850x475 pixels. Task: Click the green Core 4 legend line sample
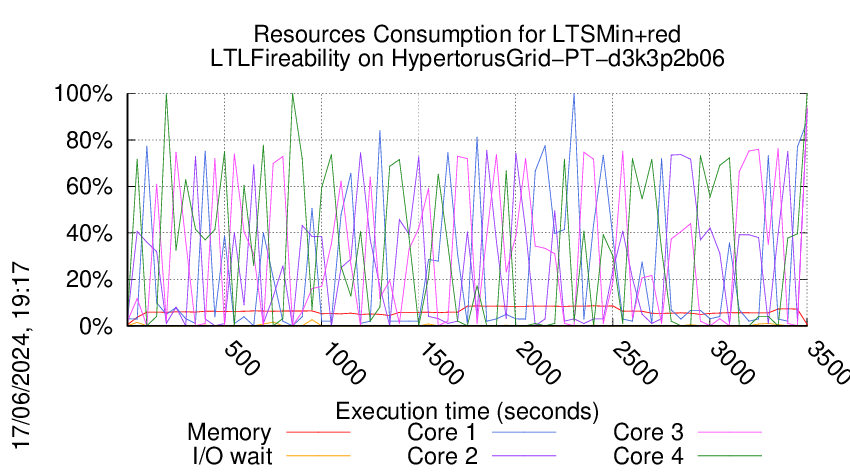coord(730,456)
